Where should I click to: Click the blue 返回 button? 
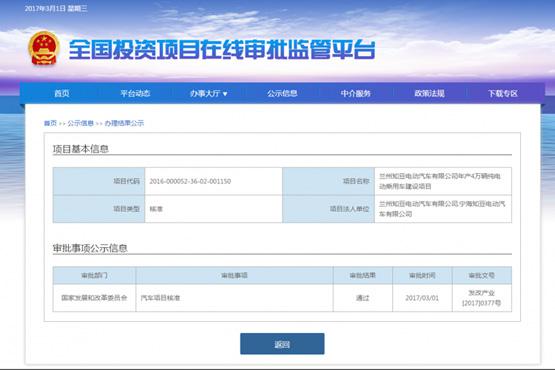point(282,344)
